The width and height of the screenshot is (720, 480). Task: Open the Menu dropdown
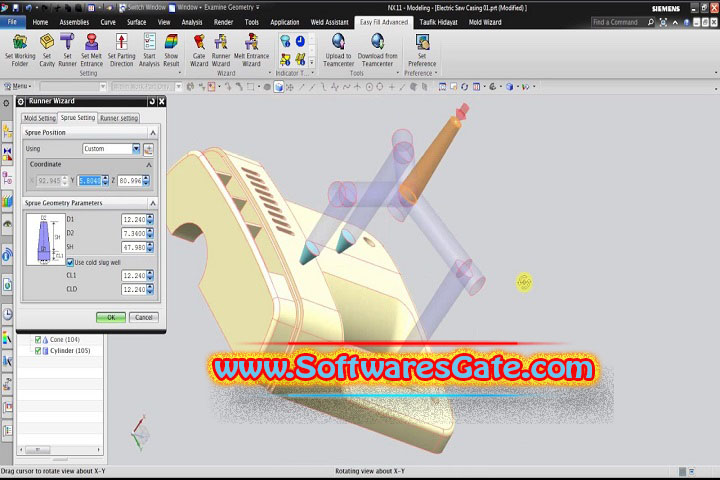pyautogui.click(x=18, y=86)
